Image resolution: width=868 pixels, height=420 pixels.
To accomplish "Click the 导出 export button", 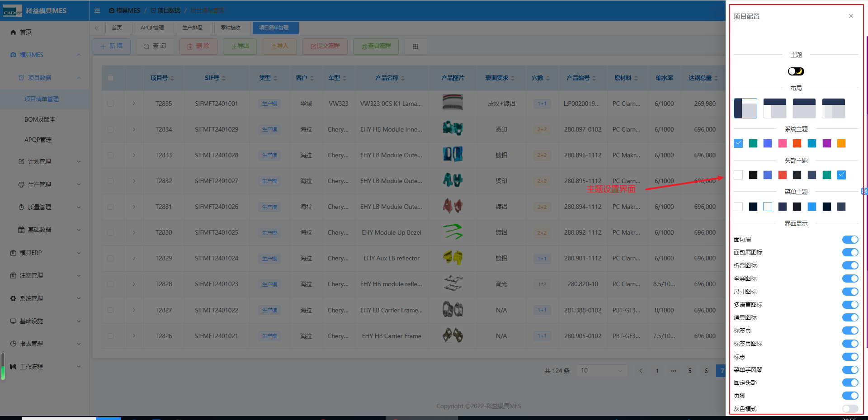I will click(240, 46).
